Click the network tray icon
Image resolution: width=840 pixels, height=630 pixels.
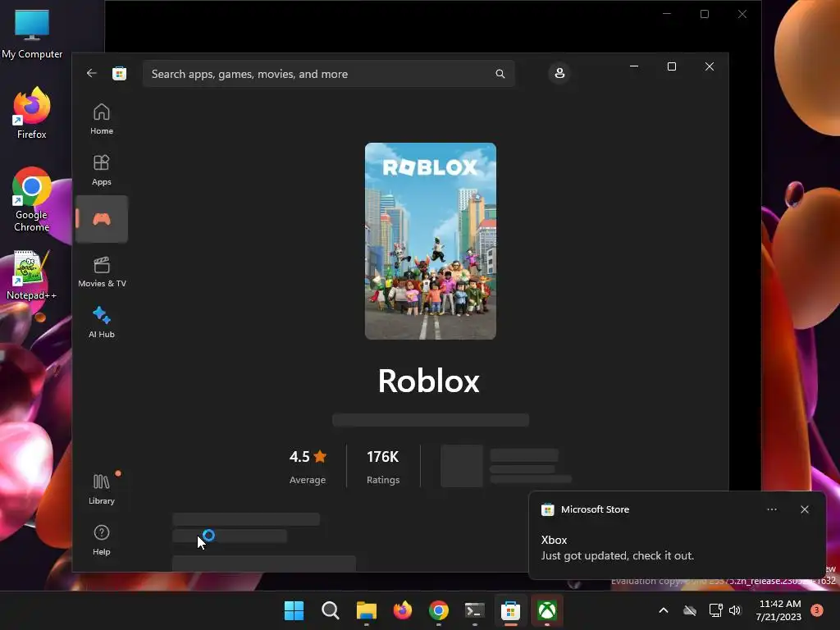pos(715,610)
